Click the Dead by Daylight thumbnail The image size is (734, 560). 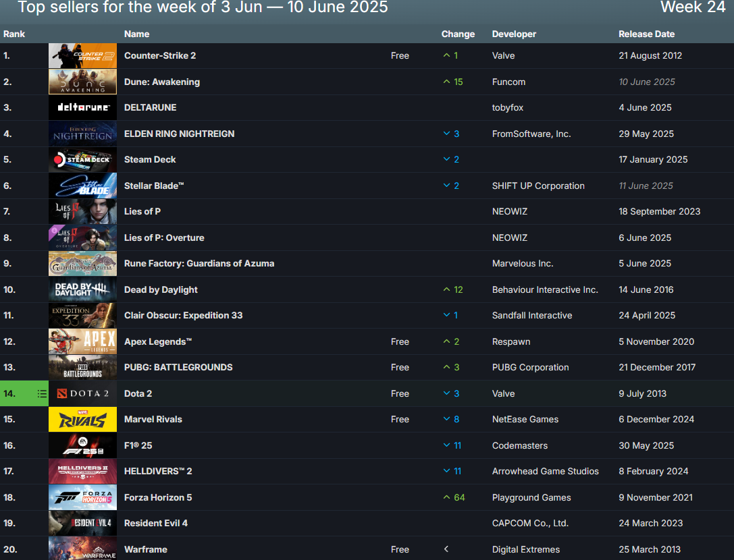point(83,289)
